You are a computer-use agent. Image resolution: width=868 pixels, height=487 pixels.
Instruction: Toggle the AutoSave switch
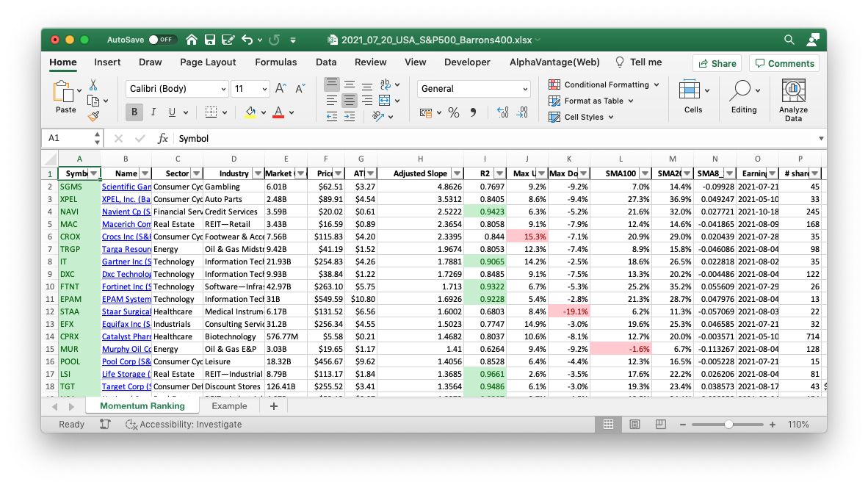pyautogui.click(x=162, y=40)
